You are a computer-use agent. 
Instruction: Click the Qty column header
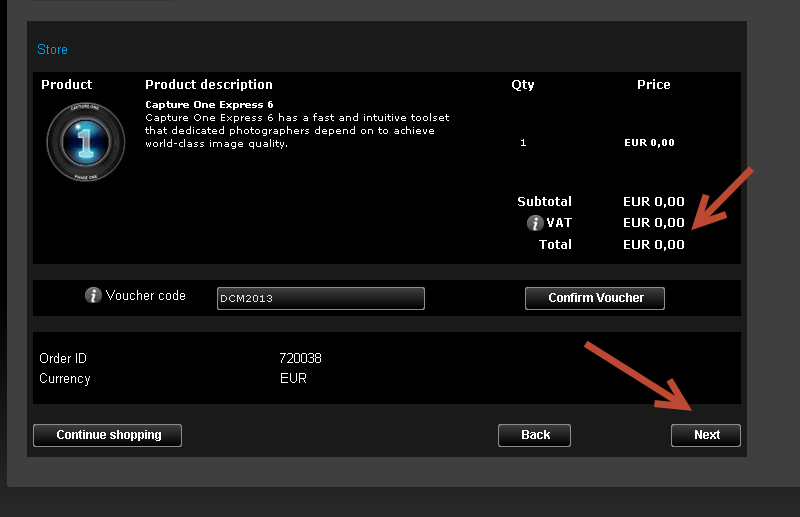click(522, 85)
